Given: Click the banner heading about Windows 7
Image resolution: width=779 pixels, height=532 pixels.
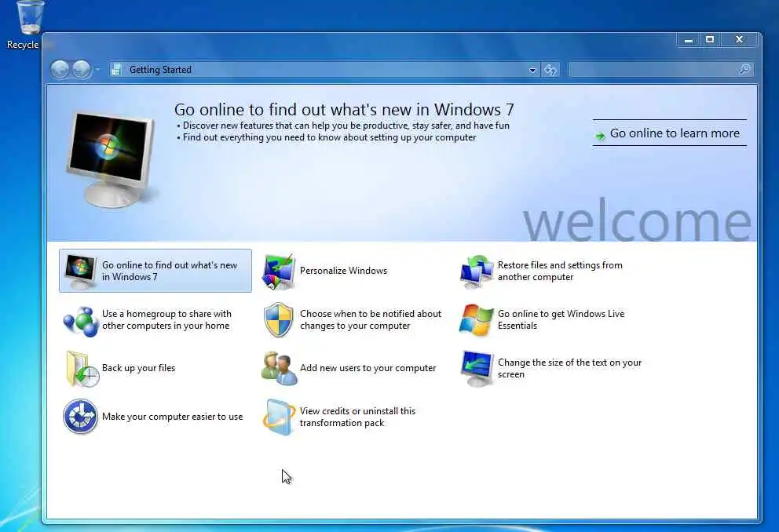Looking at the screenshot, I should (344, 109).
